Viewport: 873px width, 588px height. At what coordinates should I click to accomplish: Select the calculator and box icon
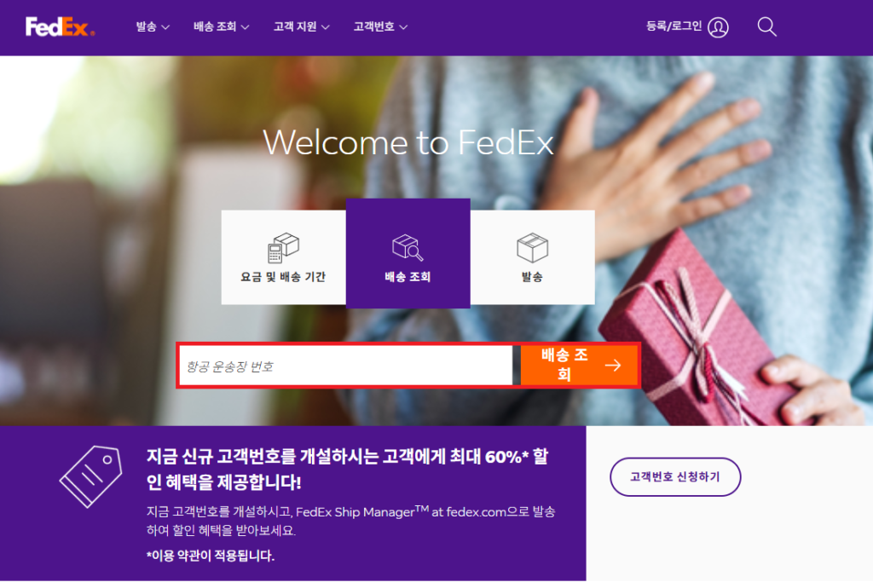click(283, 248)
